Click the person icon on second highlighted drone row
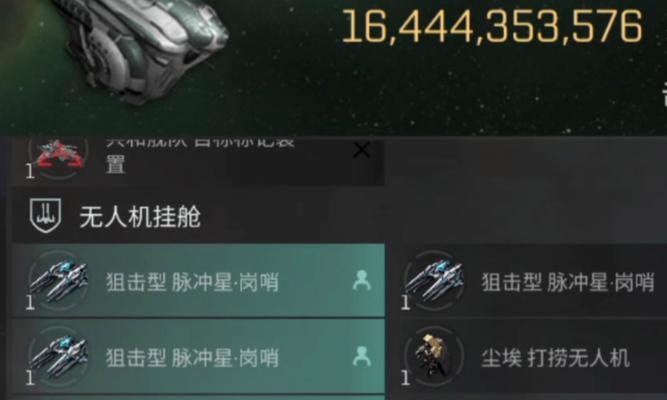This screenshot has width=667, height=400. 362,356
